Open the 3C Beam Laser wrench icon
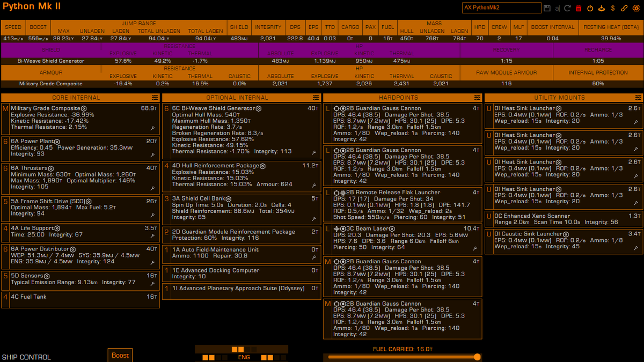644x362 pixels. pos(475,248)
